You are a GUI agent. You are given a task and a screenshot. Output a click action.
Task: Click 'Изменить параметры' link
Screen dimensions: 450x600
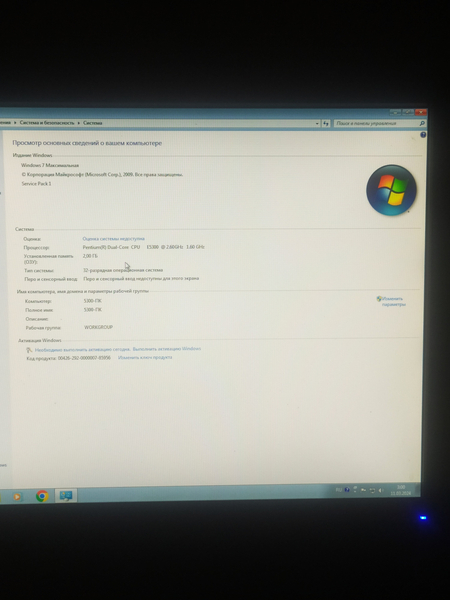[393, 302]
